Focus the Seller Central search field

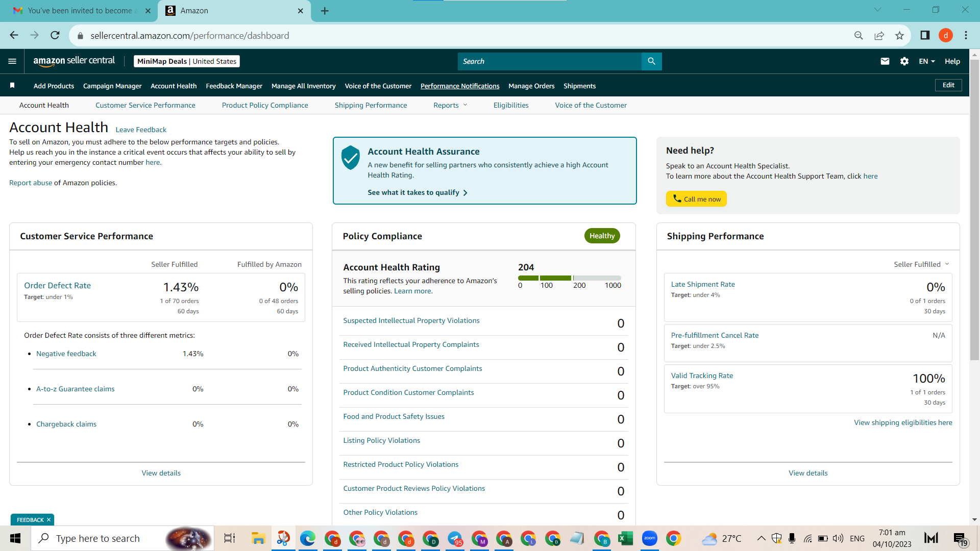pos(550,61)
